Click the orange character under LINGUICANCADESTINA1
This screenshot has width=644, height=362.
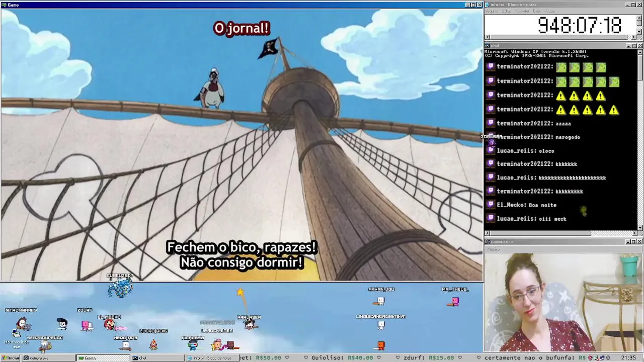(381, 345)
